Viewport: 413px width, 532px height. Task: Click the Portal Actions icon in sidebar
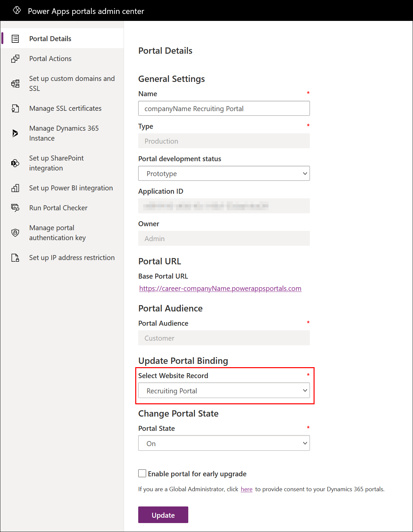click(x=15, y=59)
